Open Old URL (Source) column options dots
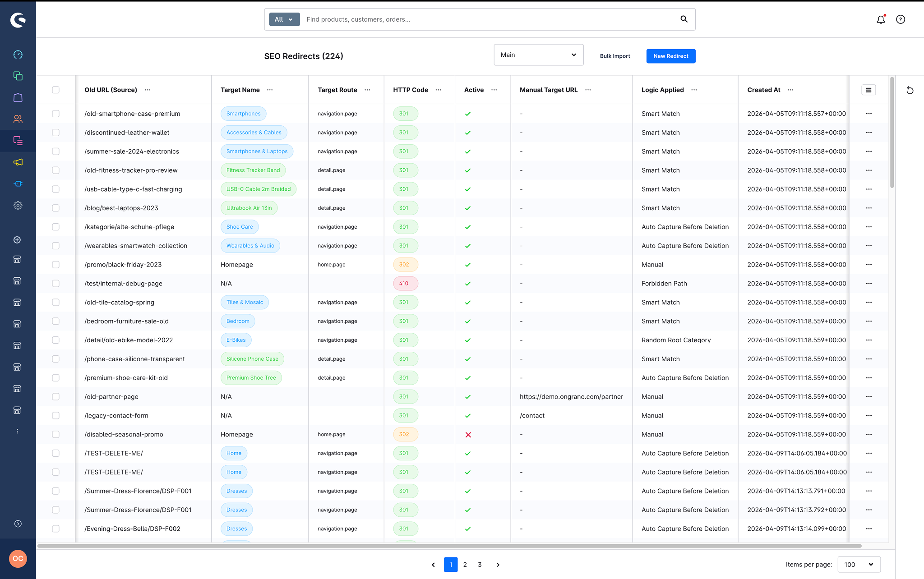This screenshot has height=579, width=924. [148, 90]
